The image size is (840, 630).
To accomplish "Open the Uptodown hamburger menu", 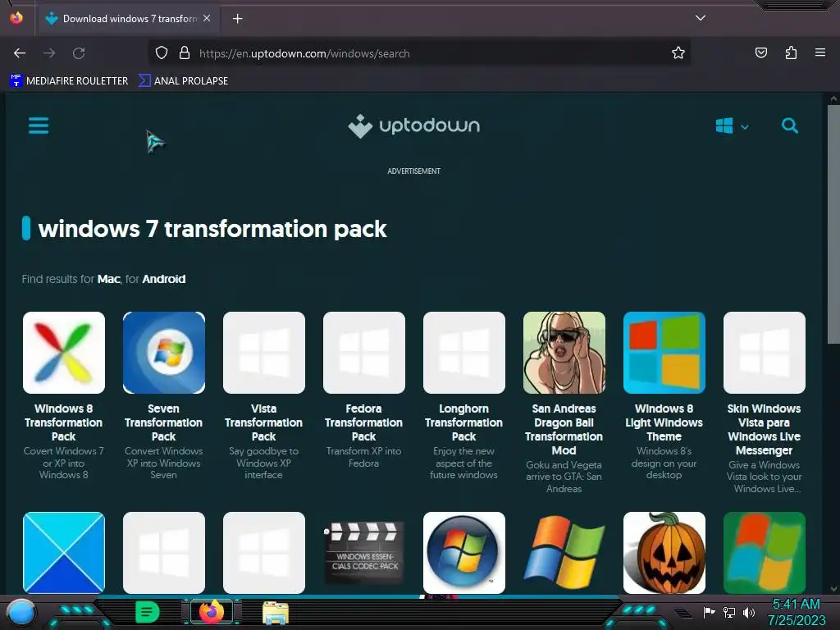I will [39, 126].
